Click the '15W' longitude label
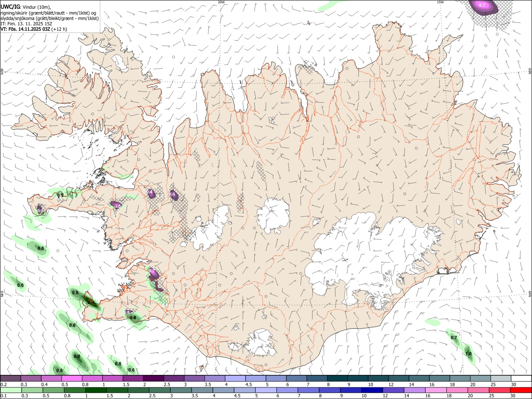532x399 pixels. coord(440,2)
